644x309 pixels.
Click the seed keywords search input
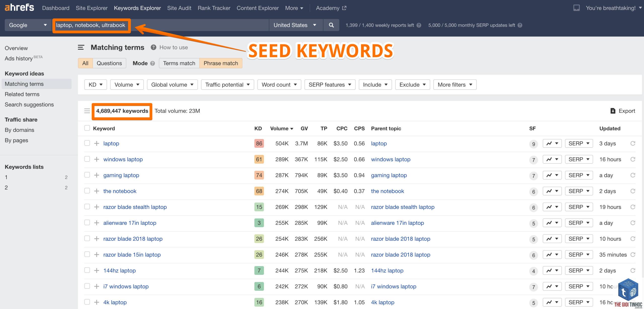click(160, 25)
